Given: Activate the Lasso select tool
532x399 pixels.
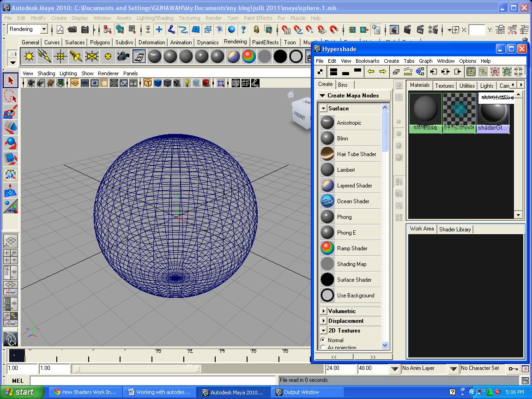Looking at the screenshot, I should [11, 96].
